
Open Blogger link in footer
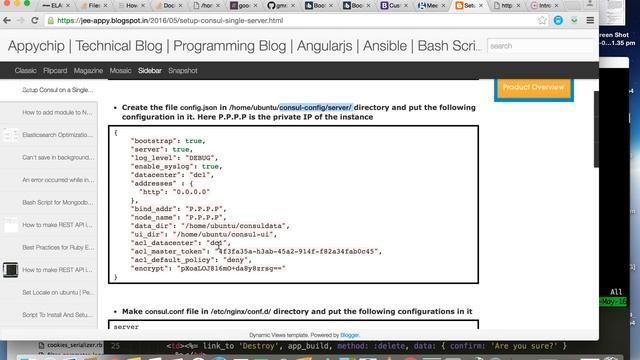(349, 335)
